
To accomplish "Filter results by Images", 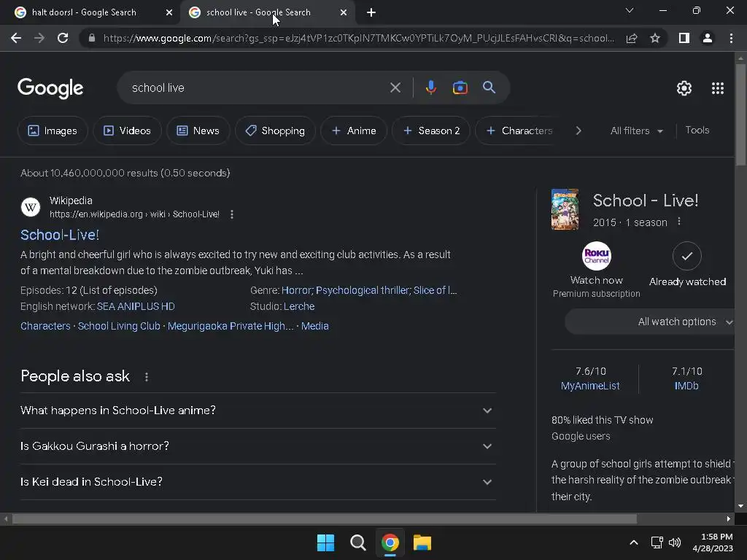I will pos(53,131).
